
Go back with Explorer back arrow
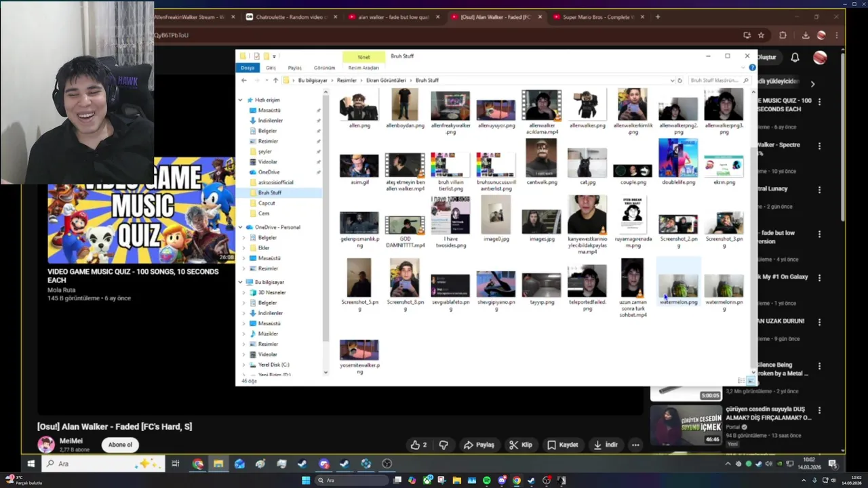click(244, 80)
